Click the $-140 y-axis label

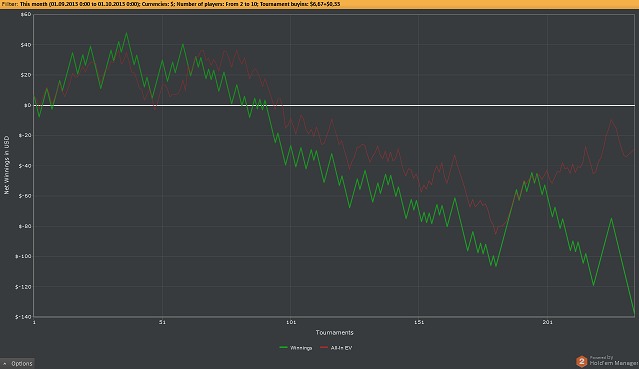coord(23,317)
